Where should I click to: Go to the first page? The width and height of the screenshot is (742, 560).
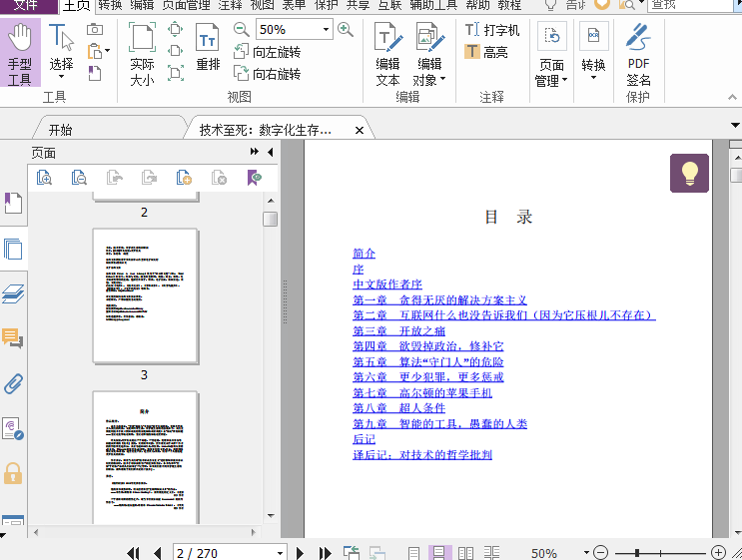tap(134, 553)
